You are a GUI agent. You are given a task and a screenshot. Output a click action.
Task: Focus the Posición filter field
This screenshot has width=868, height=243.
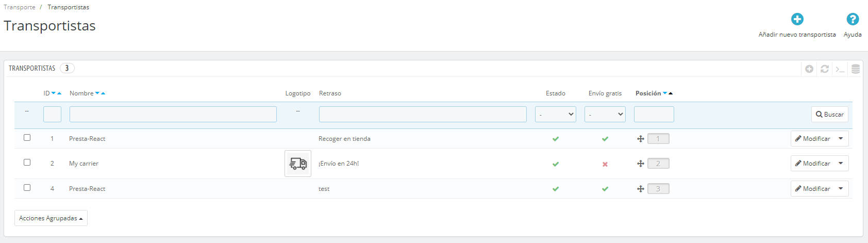[x=654, y=115]
